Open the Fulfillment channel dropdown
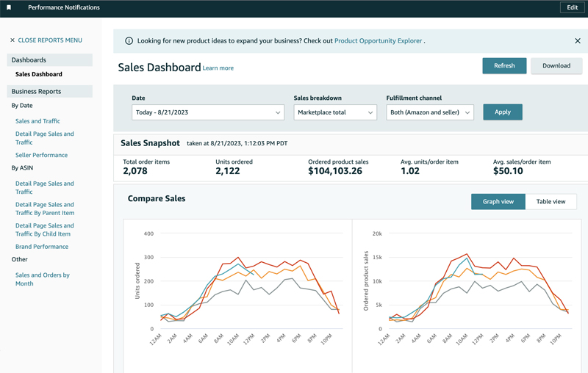The height and width of the screenshot is (373, 588). pos(430,112)
